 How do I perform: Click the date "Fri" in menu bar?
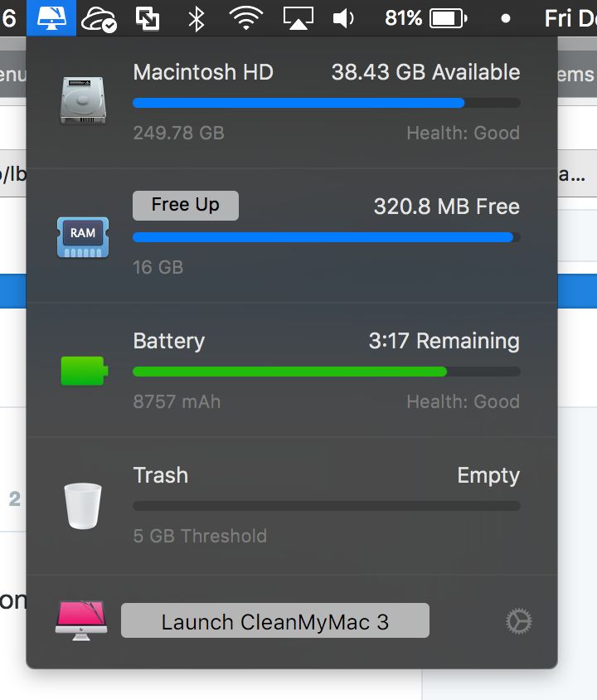pyautogui.click(x=559, y=19)
